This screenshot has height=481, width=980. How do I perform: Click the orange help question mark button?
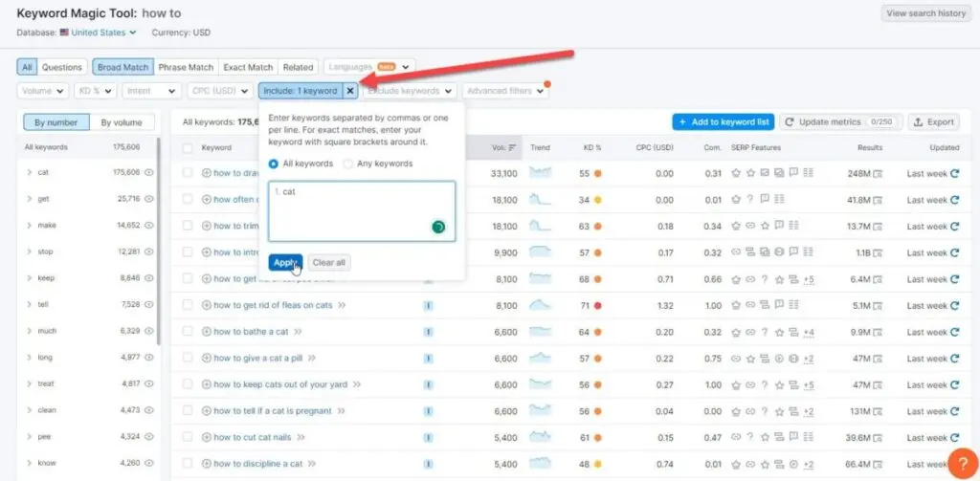[x=961, y=462]
